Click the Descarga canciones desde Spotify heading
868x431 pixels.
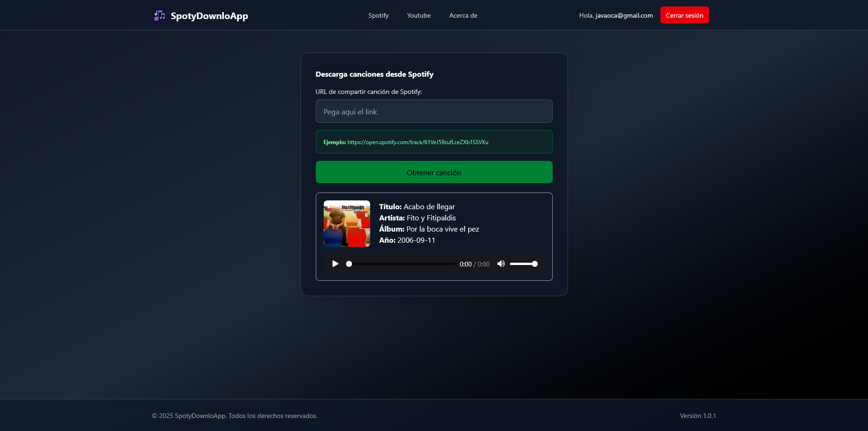[374, 74]
